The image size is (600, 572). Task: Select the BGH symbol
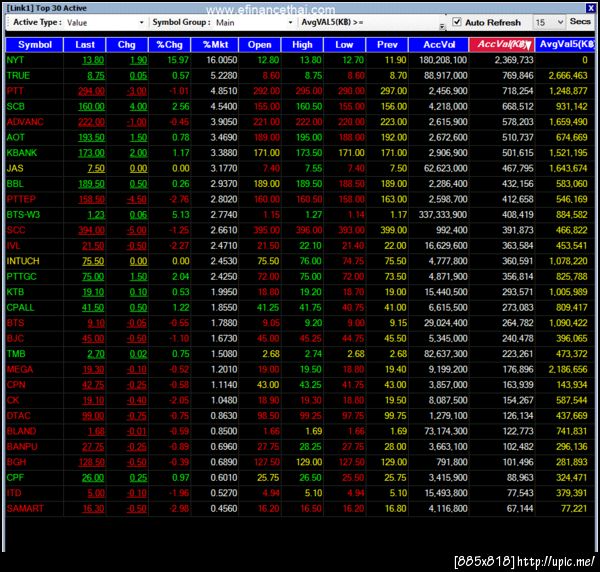(16, 462)
